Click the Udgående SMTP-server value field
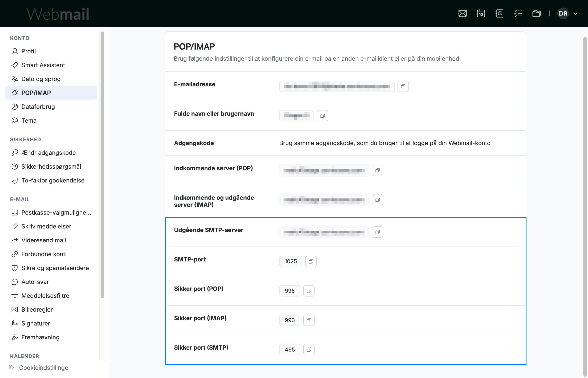The height and width of the screenshot is (378, 588). pyautogui.click(x=324, y=232)
